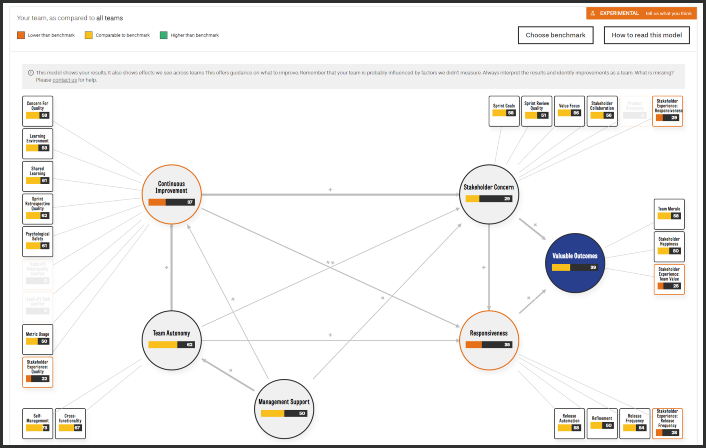Click the info icon in the notice bar
This screenshot has height=448, width=706.
tap(31, 72)
